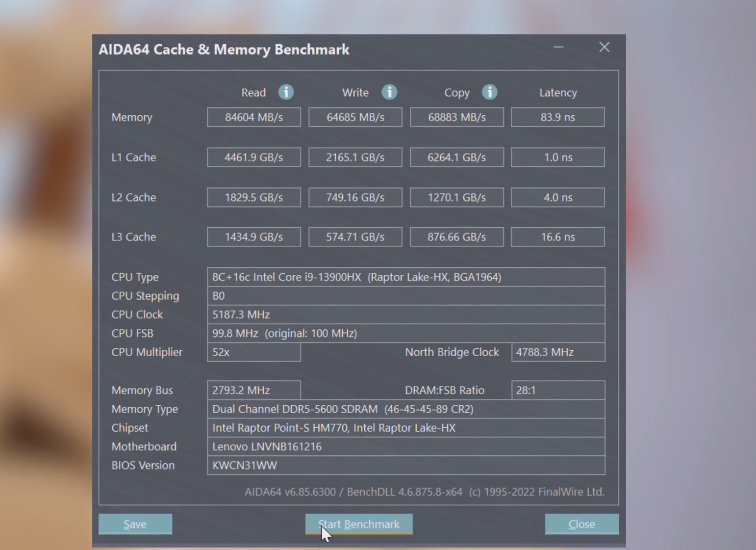Select Memory write value 64685 MB/s
The height and width of the screenshot is (550, 756).
pyautogui.click(x=355, y=117)
